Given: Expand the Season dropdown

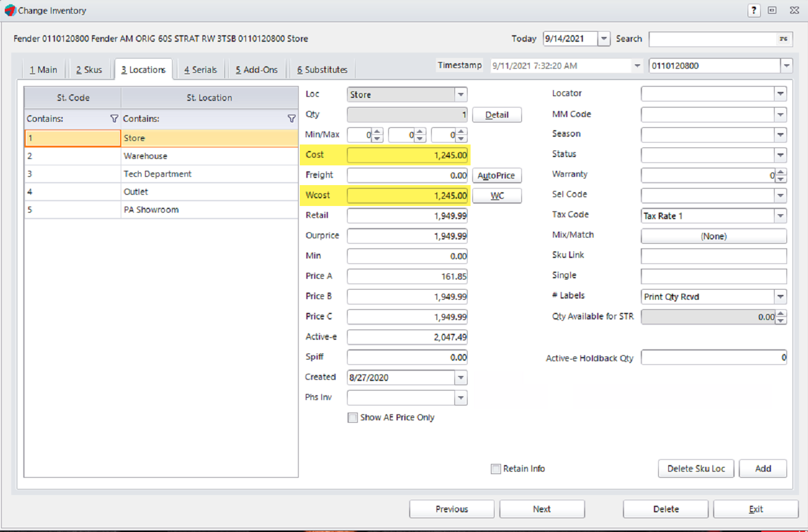Looking at the screenshot, I should [781, 134].
